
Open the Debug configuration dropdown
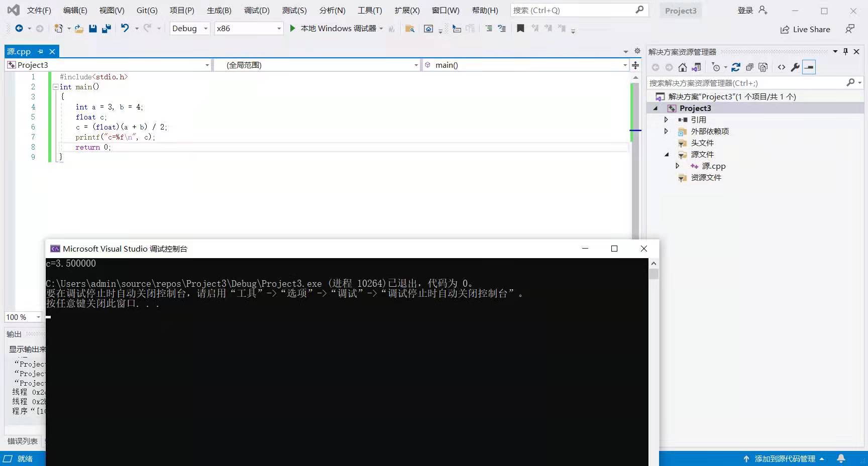190,29
